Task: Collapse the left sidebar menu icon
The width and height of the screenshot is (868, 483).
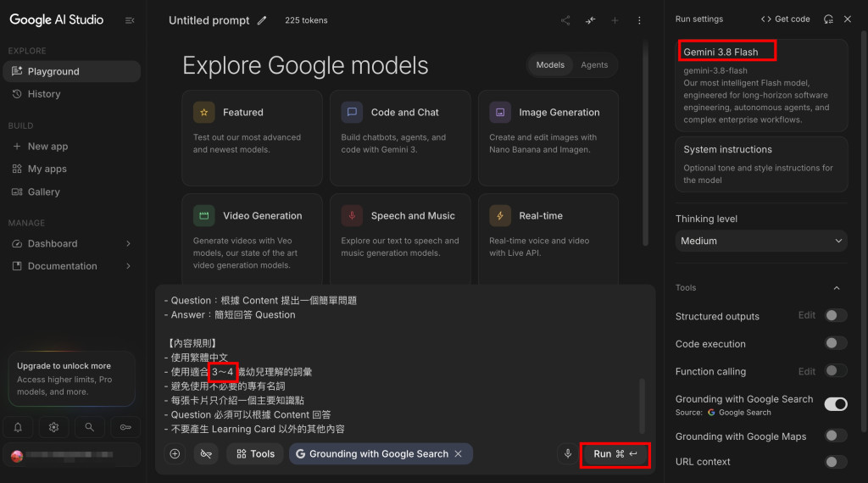Action: click(130, 20)
